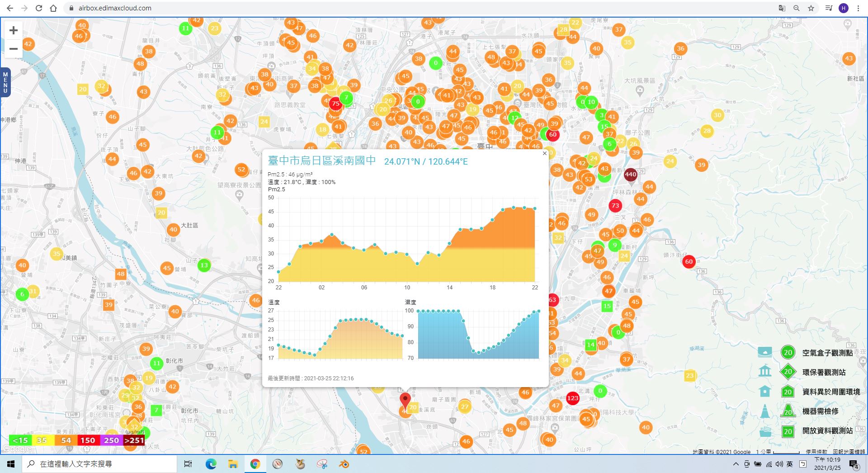
Task: Open the red 75 marker
Action: click(x=335, y=104)
